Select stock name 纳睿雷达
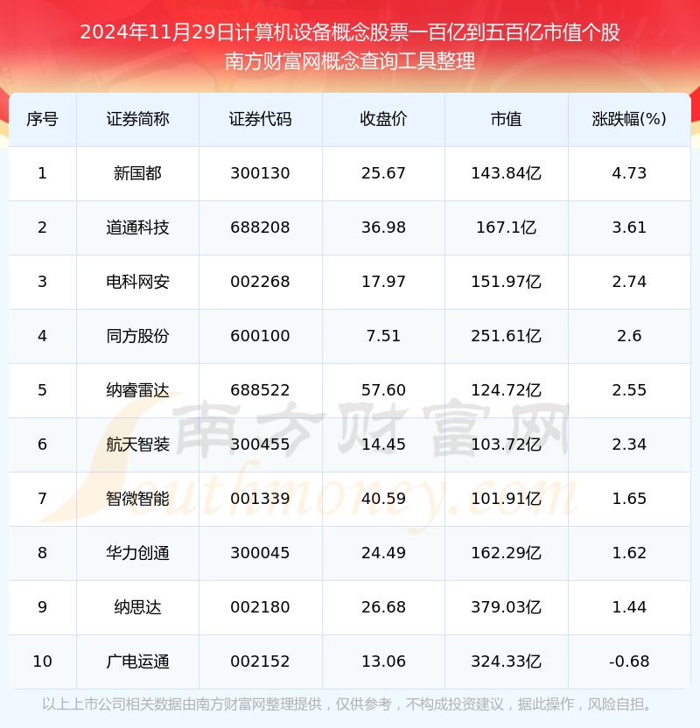700x728 pixels. point(137,390)
